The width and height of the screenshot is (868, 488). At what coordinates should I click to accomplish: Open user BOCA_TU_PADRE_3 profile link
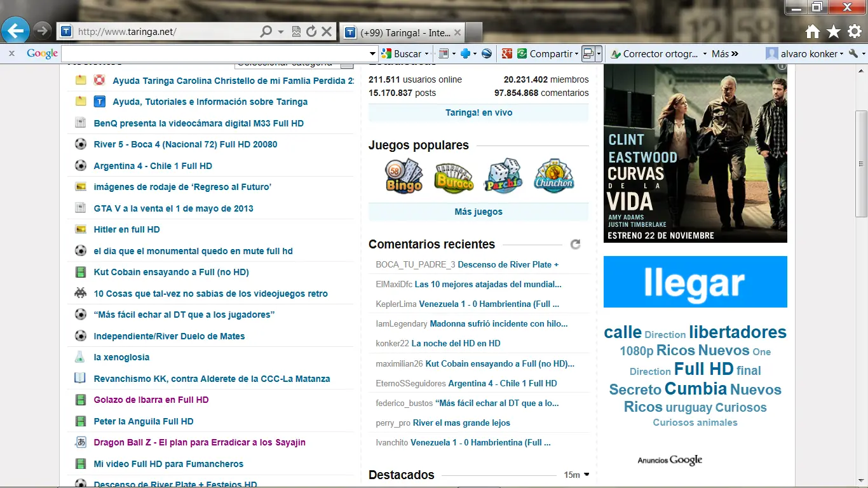(416, 264)
